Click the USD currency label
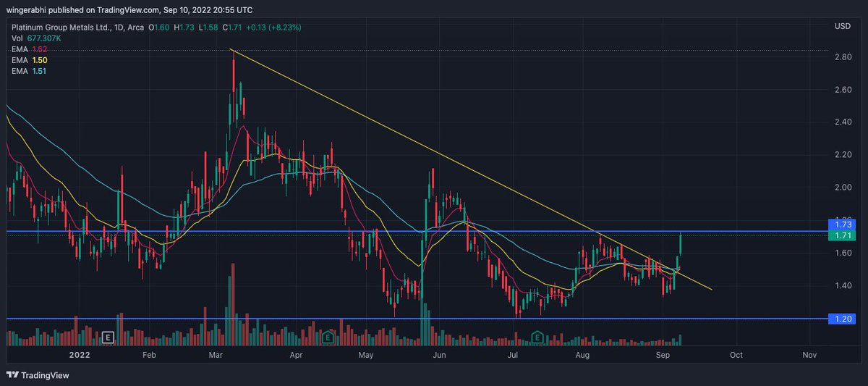The width and height of the screenshot is (868, 386). (x=842, y=27)
